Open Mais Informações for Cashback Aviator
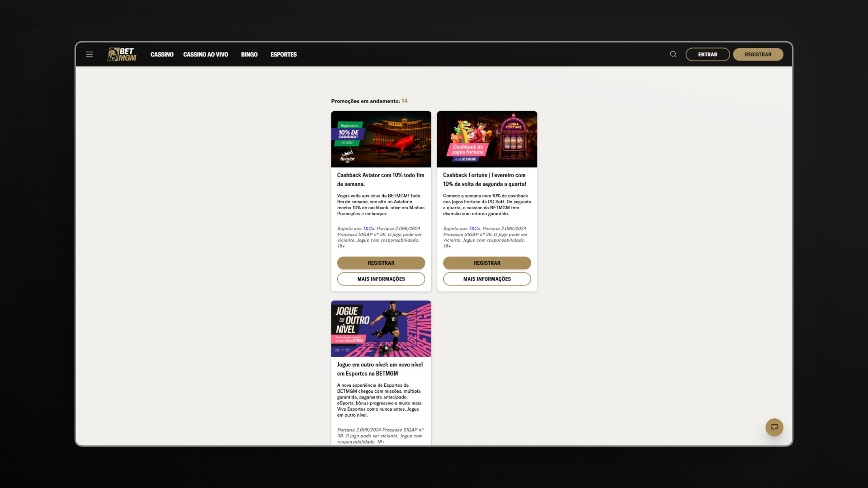 pyautogui.click(x=381, y=279)
